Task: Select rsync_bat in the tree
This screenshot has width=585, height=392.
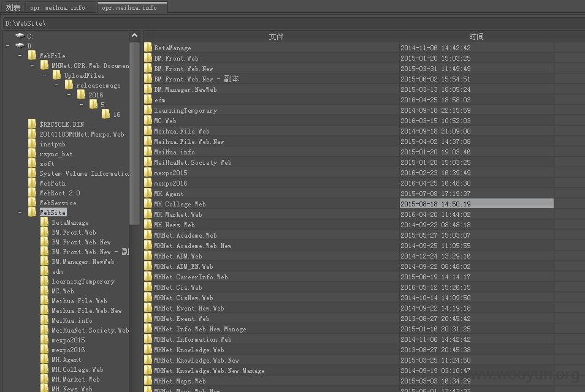Action: (56, 154)
